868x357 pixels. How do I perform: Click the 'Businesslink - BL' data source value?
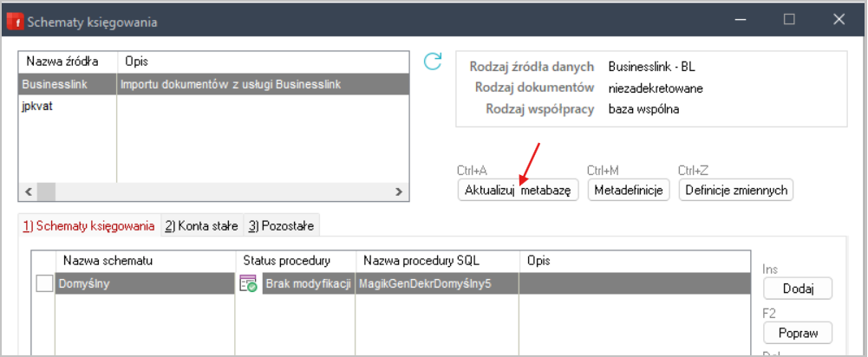tap(651, 67)
